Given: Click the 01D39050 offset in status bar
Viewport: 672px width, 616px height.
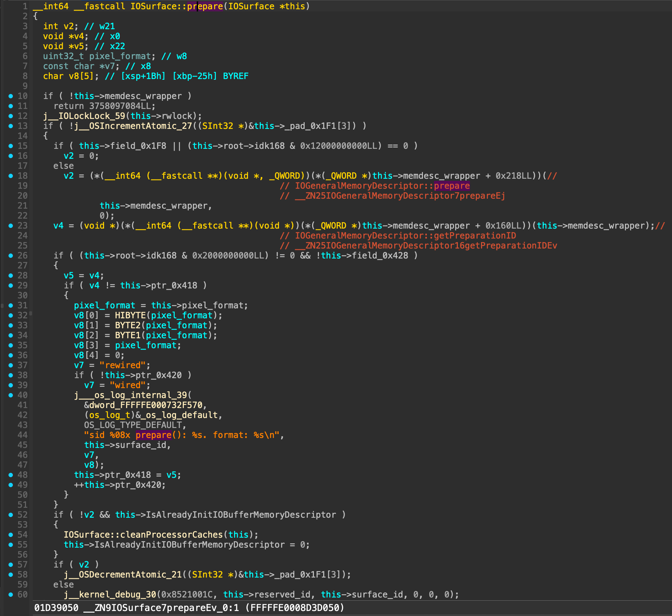Looking at the screenshot, I should 56,608.
